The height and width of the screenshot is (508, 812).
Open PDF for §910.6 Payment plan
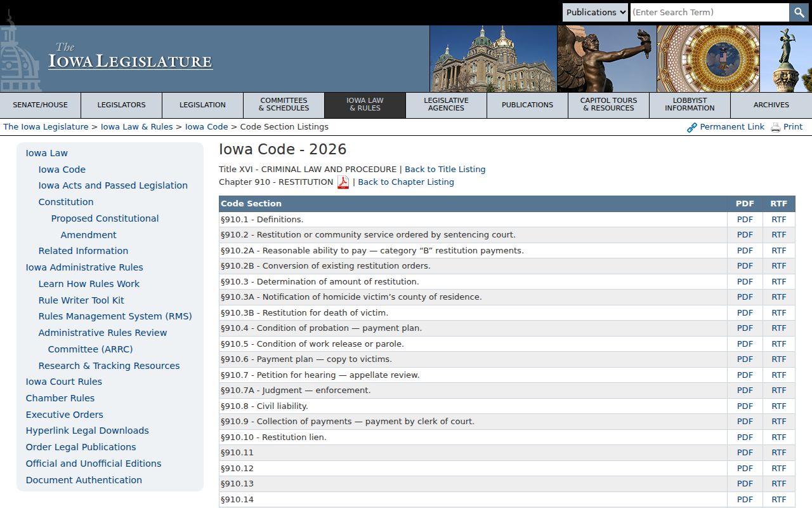(745, 359)
